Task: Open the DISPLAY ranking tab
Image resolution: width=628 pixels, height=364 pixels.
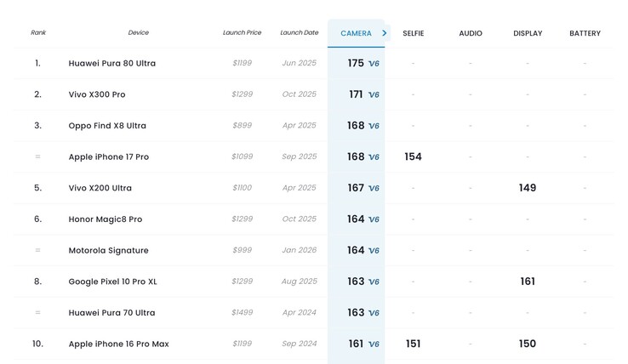Action: point(528,33)
